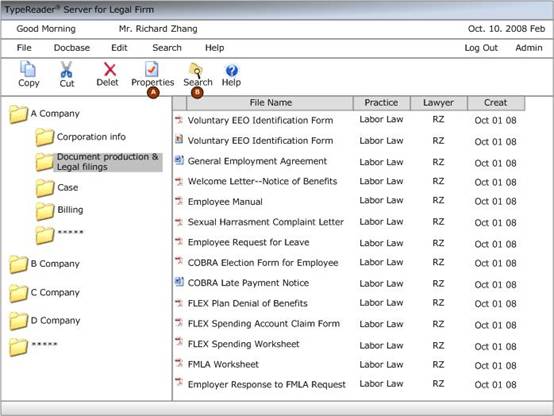Open the blue Help question icon
Screen dimensions: 554x416
(231, 70)
